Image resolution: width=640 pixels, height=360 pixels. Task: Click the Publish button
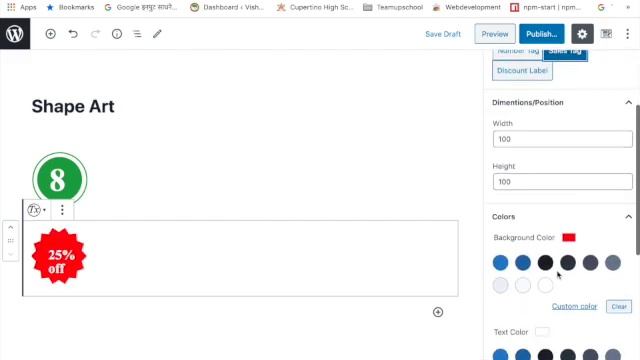point(542,34)
